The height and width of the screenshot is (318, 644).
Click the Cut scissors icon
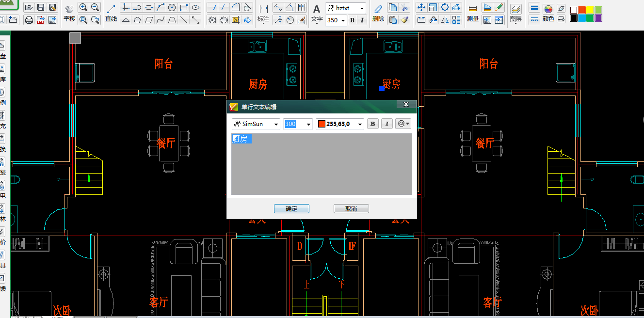point(405,8)
